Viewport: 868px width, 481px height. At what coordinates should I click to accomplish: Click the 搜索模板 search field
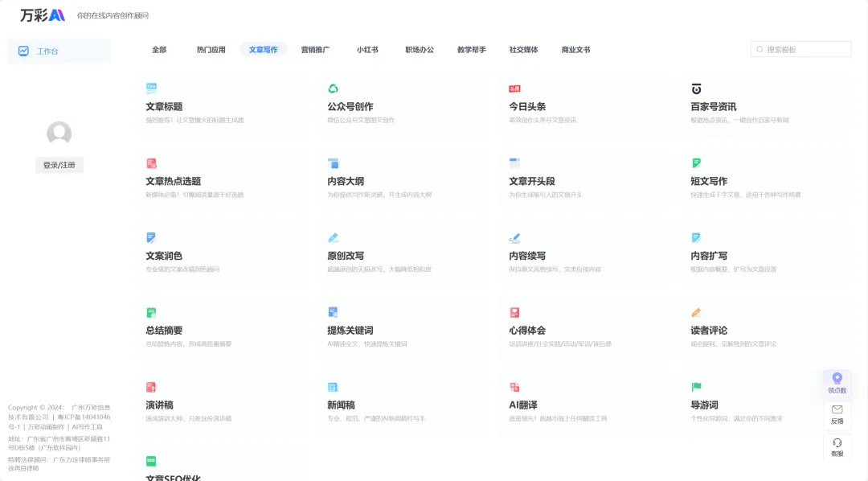click(x=800, y=49)
